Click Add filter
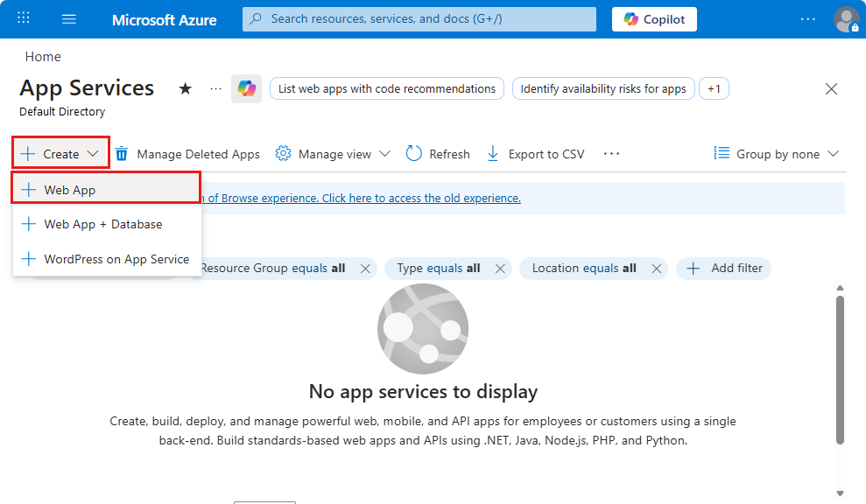This screenshot has height=504, width=866. click(723, 269)
